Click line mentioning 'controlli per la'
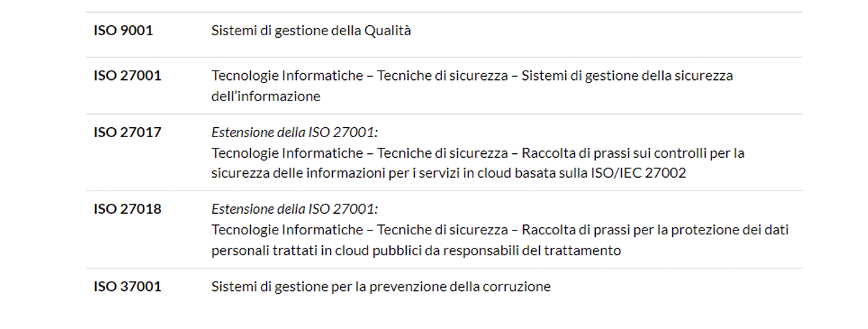The height and width of the screenshot is (329, 868). click(x=478, y=153)
